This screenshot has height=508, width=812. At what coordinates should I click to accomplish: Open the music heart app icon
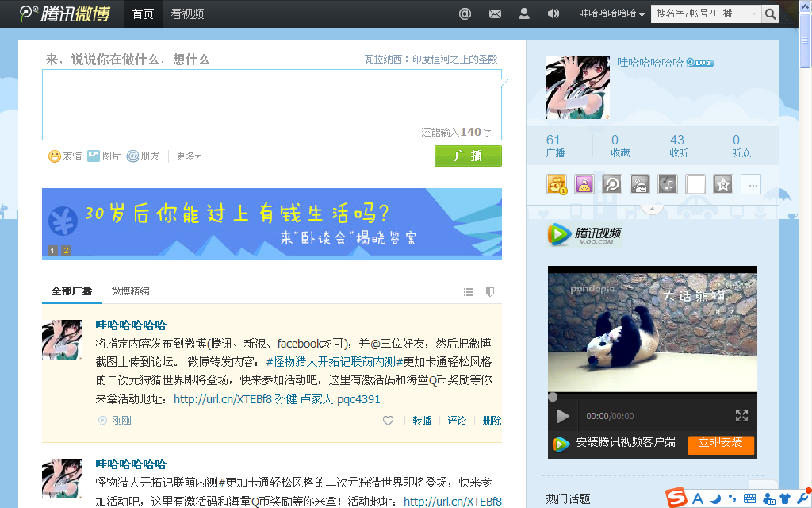tap(668, 184)
